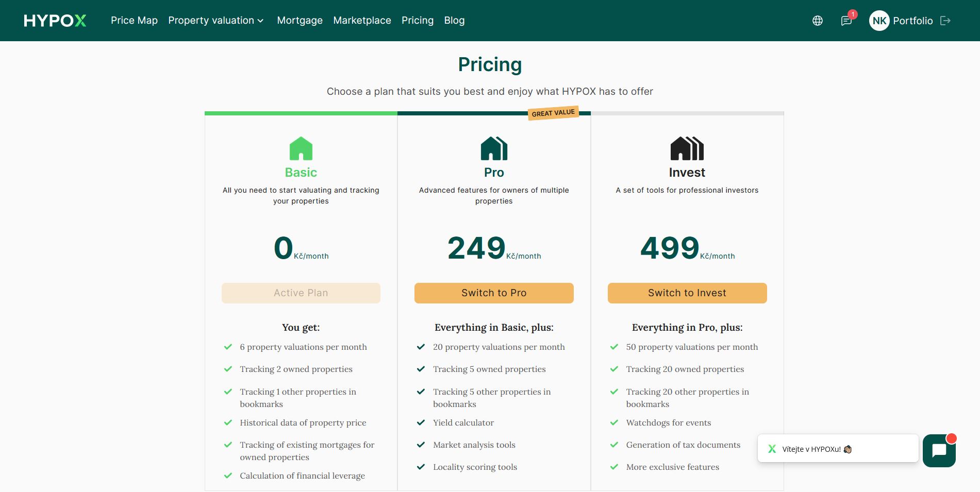
Task: Open the messages notification icon
Action: pyautogui.click(x=846, y=21)
